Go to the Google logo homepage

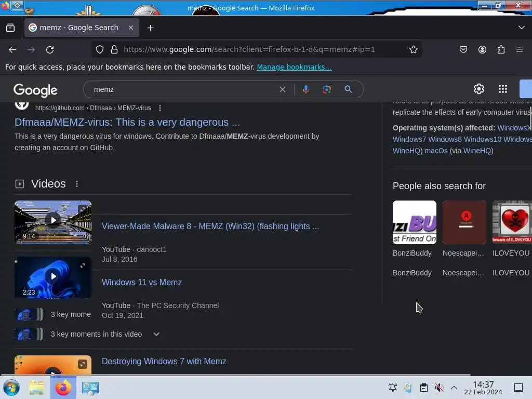click(x=35, y=90)
